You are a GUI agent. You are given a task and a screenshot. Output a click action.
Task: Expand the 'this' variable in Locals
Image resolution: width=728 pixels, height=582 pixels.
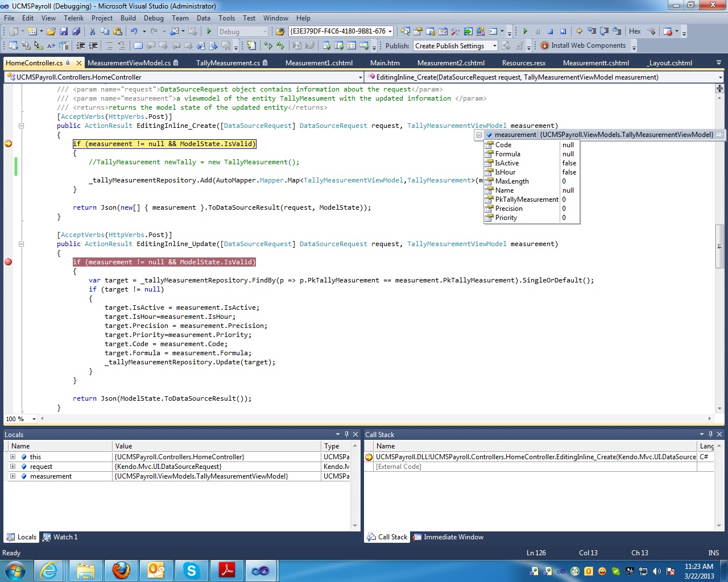click(13, 457)
